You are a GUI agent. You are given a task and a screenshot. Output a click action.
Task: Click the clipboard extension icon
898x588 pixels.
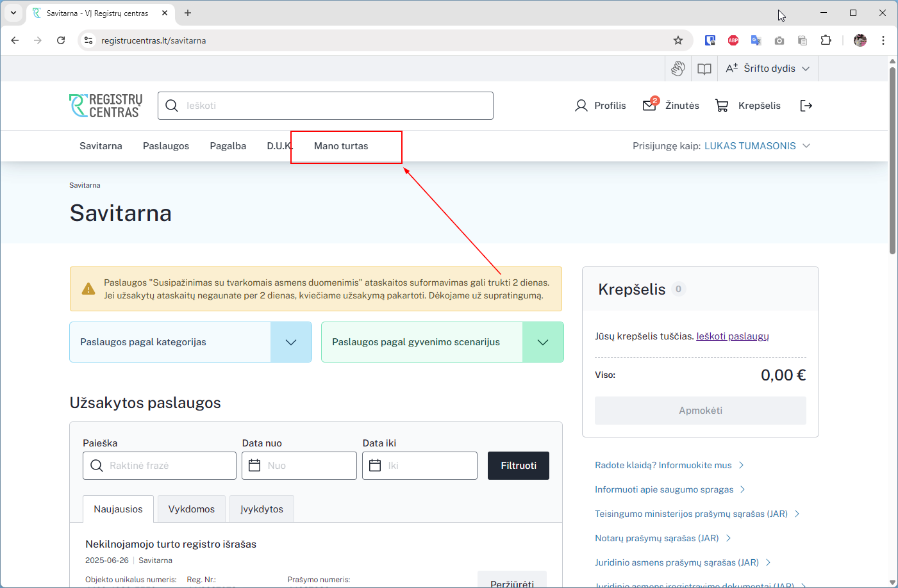pos(802,40)
